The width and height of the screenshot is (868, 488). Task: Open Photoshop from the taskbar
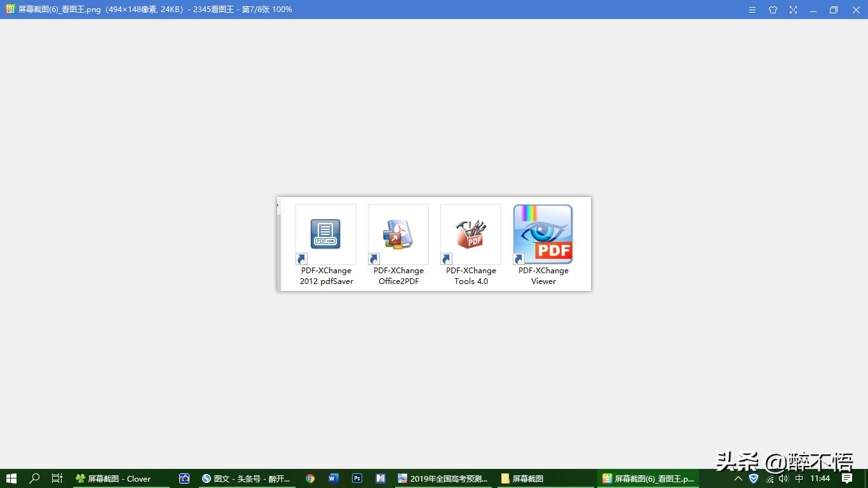[x=357, y=478]
